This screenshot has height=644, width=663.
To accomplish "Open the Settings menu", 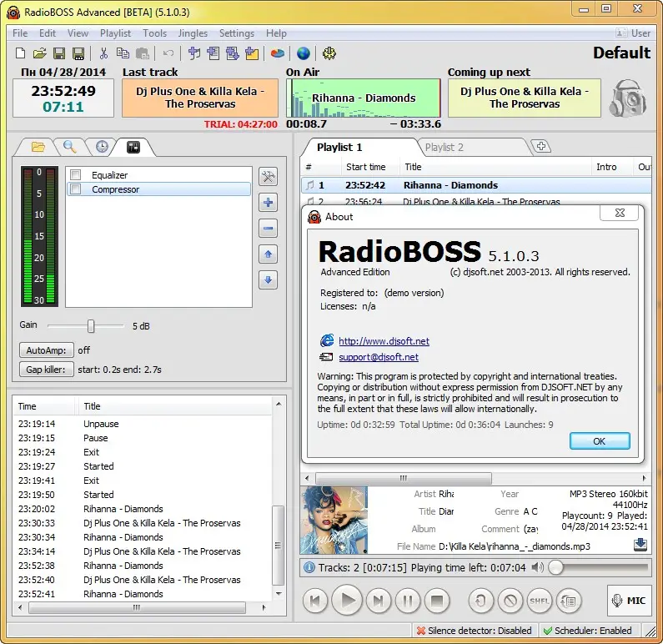I will click(237, 33).
